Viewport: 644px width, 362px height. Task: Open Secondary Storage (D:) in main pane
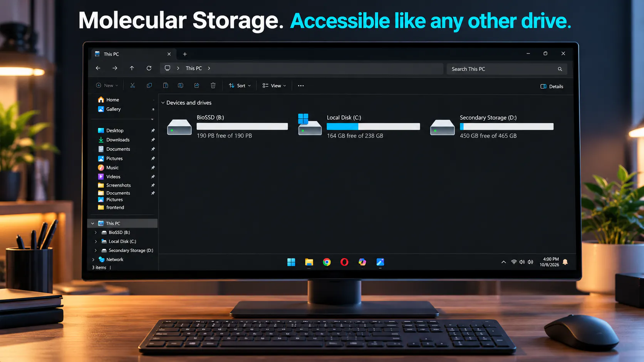click(x=492, y=127)
